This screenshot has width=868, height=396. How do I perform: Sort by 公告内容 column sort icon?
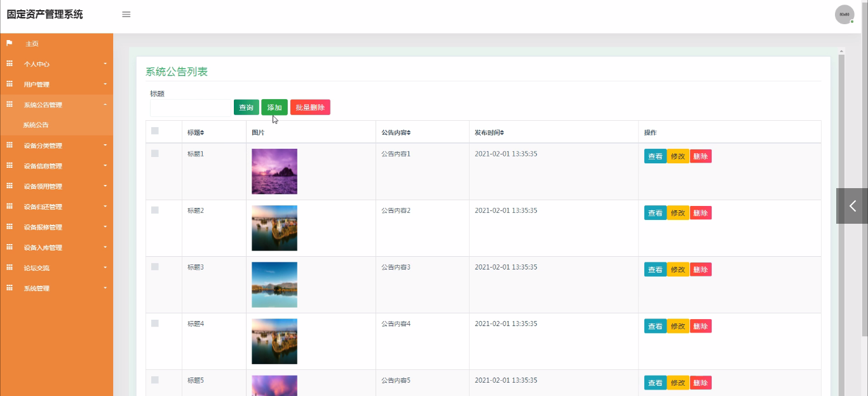(x=409, y=133)
